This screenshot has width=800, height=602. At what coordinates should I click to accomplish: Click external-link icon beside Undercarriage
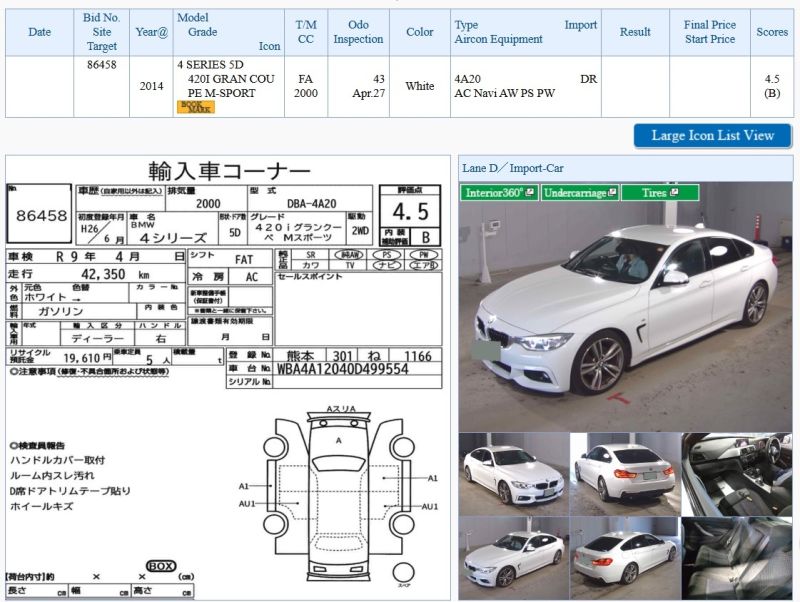[612, 192]
